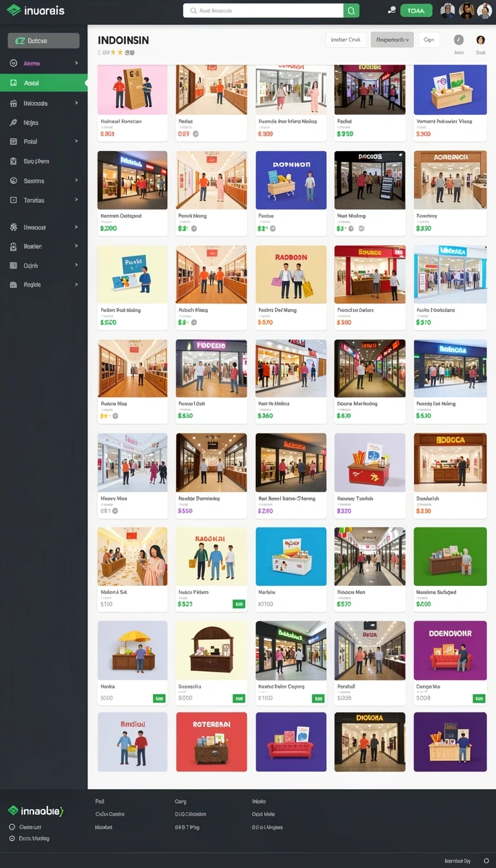Open the Nkjits sidebar item
Image resolution: width=496 pixels, height=868 pixels.
43,123
